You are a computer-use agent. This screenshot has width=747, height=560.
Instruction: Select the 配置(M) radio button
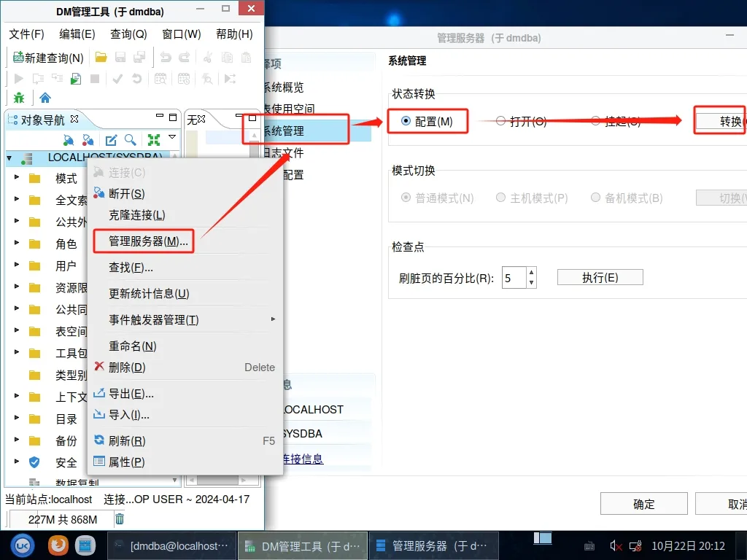(x=406, y=121)
